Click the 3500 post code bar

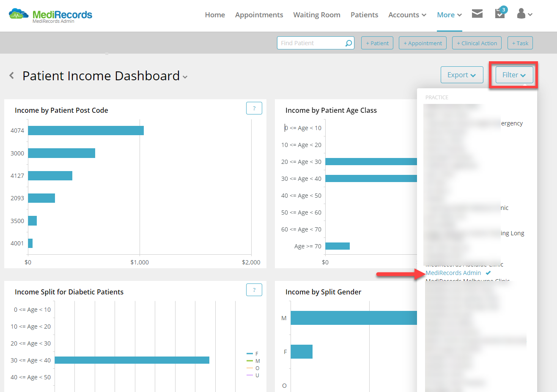pyautogui.click(x=33, y=220)
